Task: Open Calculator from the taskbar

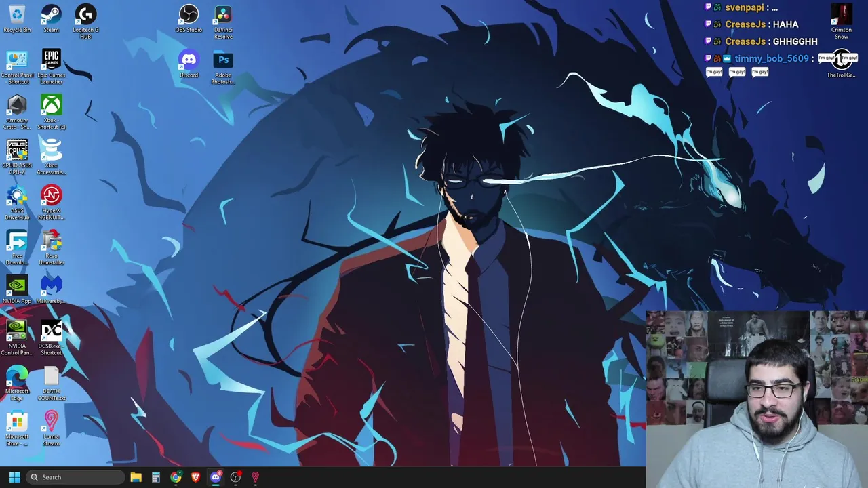Action: (x=156, y=477)
